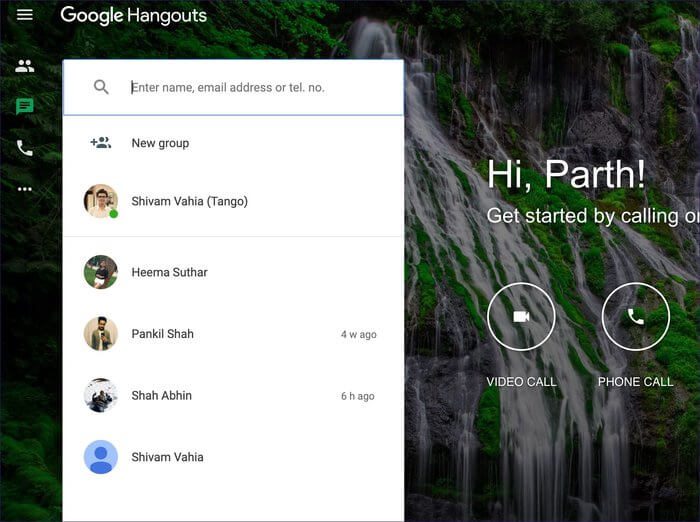The width and height of the screenshot is (700, 522).
Task: Open the Contacts sidebar icon
Action: [25, 66]
